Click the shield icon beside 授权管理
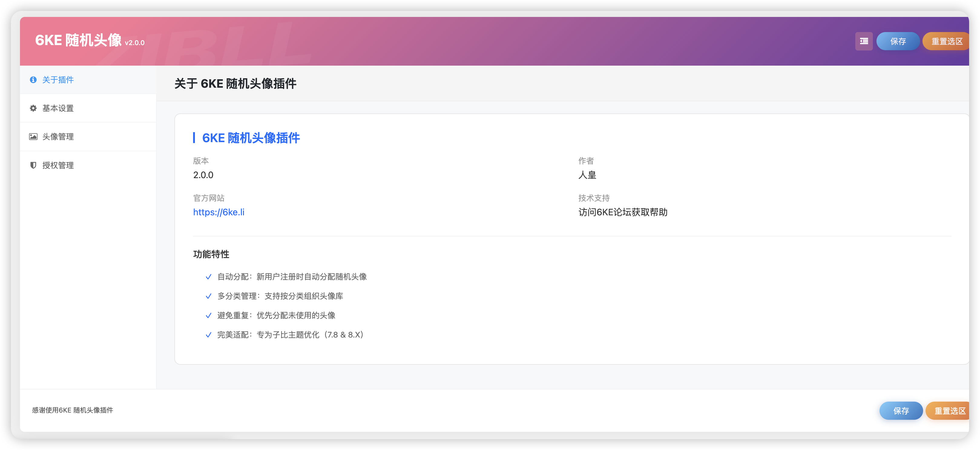 (x=33, y=165)
